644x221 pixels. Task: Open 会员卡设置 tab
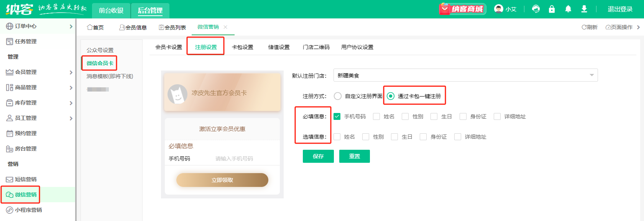(169, 47)
